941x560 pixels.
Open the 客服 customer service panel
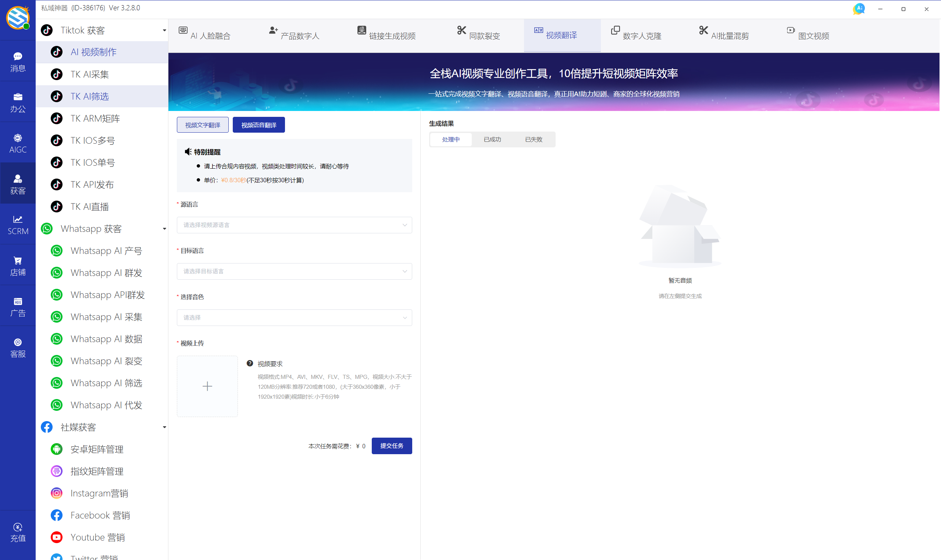point(17,347)
